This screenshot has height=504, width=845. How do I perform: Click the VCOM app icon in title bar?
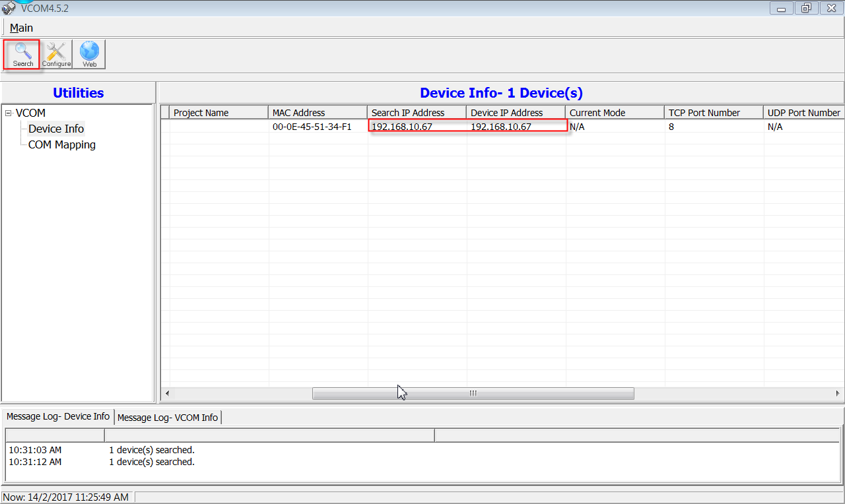click(9, 8)
